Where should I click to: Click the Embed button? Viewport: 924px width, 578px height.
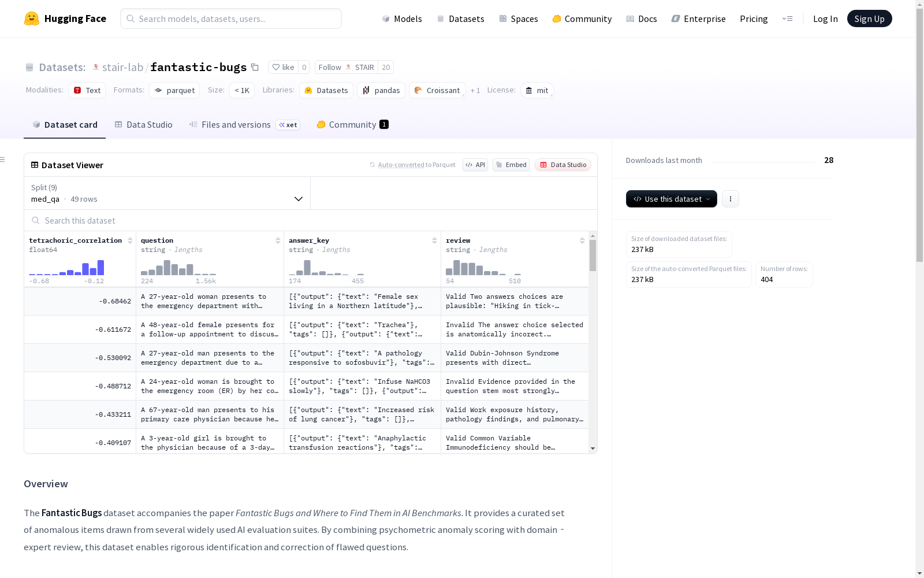[x=511, y=165]
